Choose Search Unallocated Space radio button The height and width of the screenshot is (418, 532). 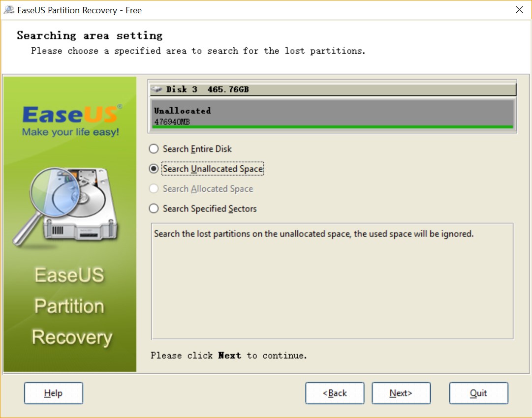coord(154,169)
